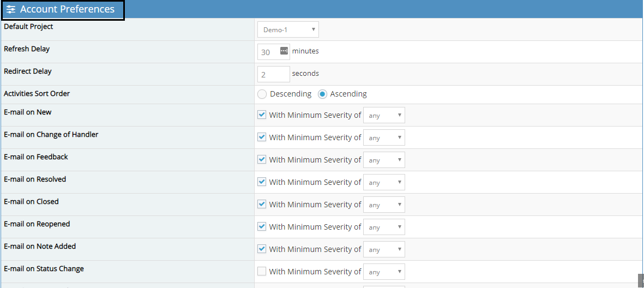
Task: Disable the E-mail on Feedback checkbox
Action: coord(262,160)
